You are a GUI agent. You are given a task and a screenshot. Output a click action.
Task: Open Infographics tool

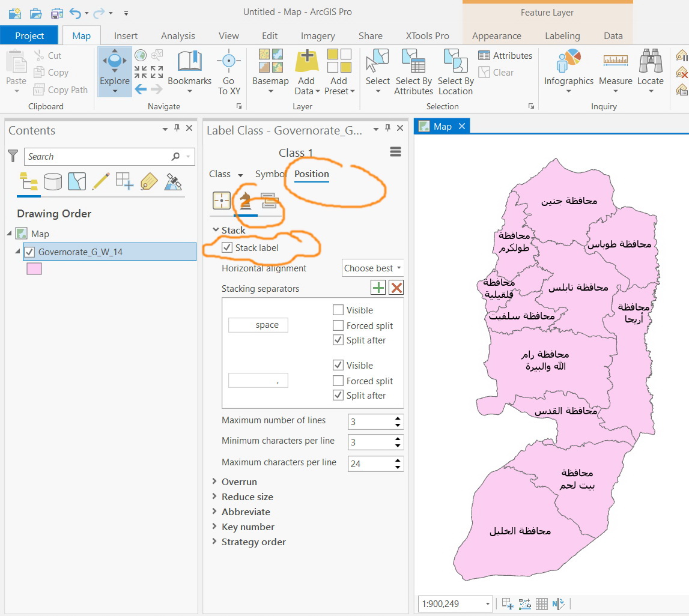pos(569,72)
